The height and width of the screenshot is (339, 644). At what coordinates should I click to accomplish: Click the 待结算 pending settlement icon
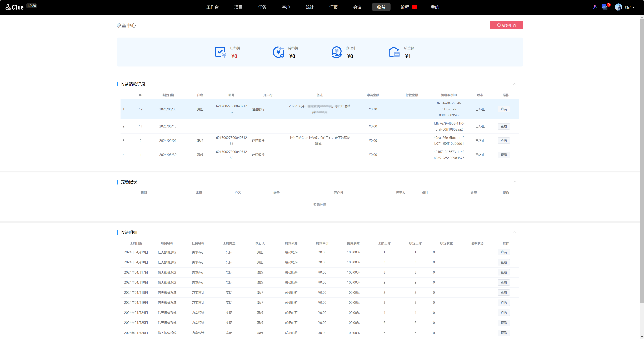click(x=278, y=52)
